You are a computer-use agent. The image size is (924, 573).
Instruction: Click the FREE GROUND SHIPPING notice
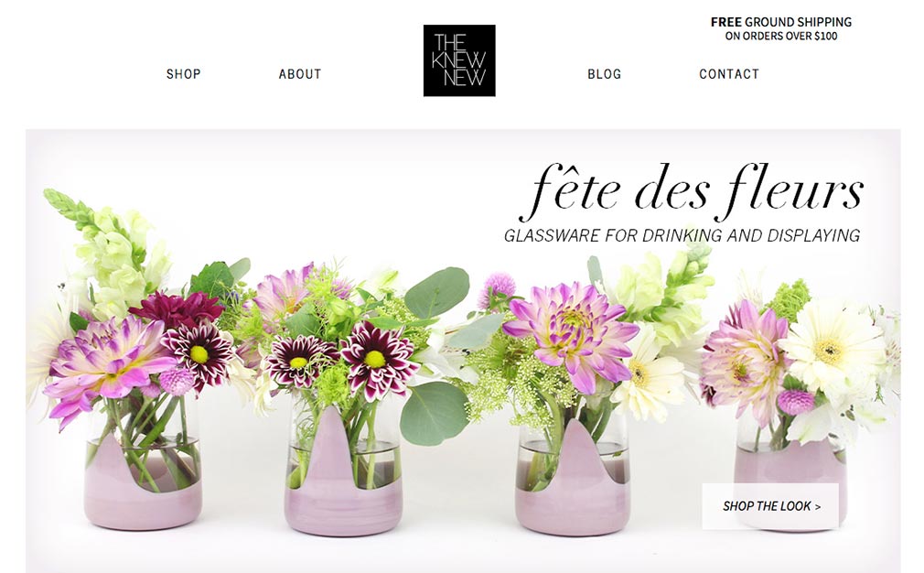[780, 22]
